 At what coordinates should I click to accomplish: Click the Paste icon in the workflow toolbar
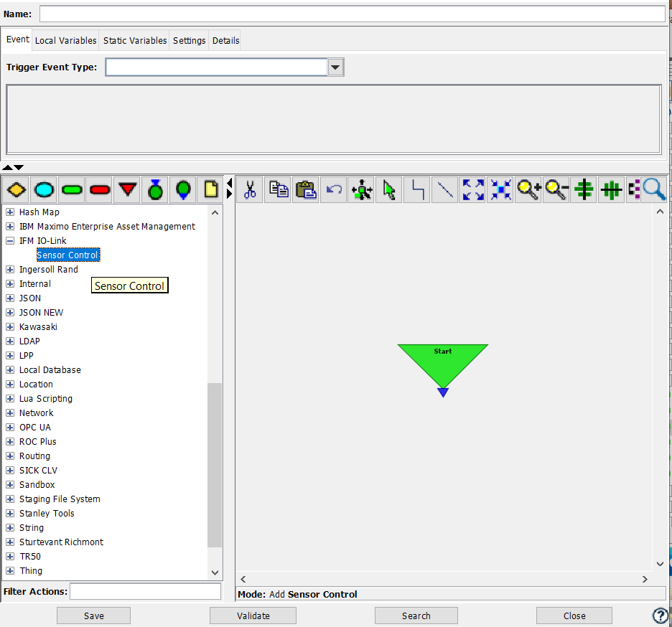coord(306,189)
